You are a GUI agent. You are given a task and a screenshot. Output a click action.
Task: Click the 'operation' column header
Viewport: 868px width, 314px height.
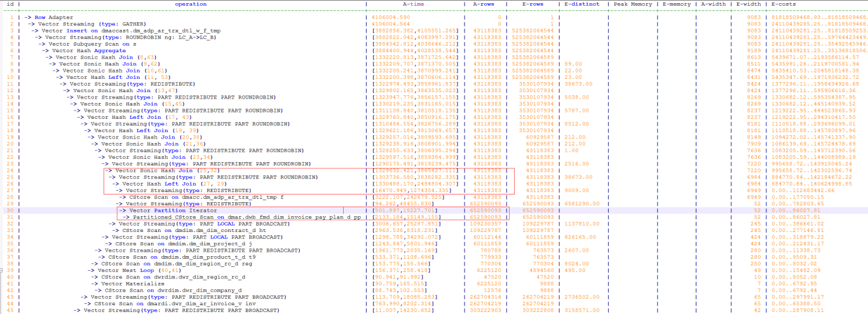click(191, 4)
